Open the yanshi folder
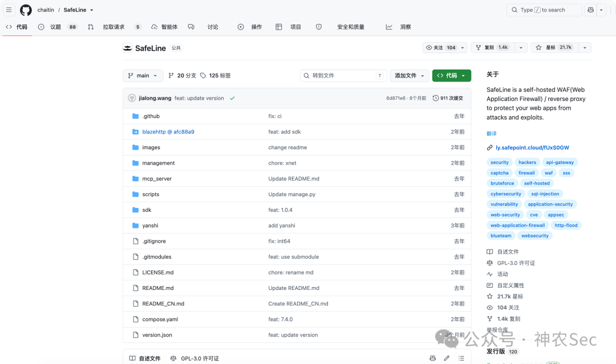 point(150,226)
